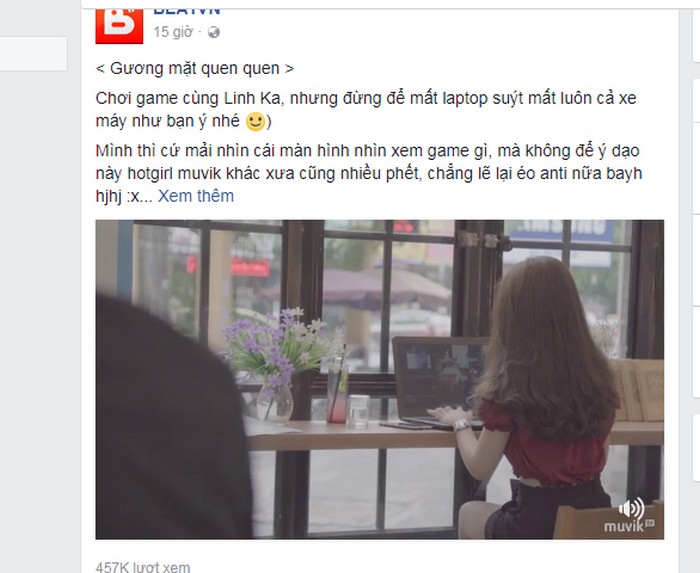Click the Chơi game cùng Linh Ka sentence

[x=366, y=110]
